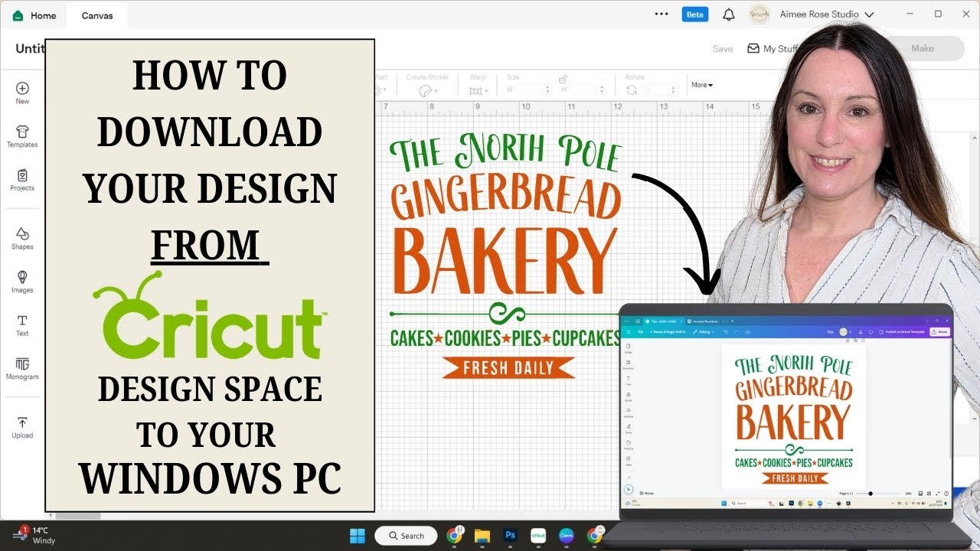Adjust the Width size stepper
Screen dimensions: 980x551
547,90
